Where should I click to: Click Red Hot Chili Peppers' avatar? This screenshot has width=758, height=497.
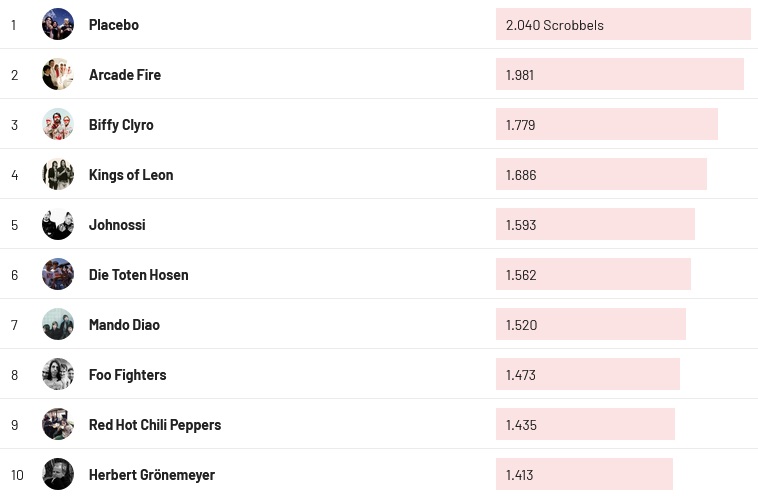point(58,424)
